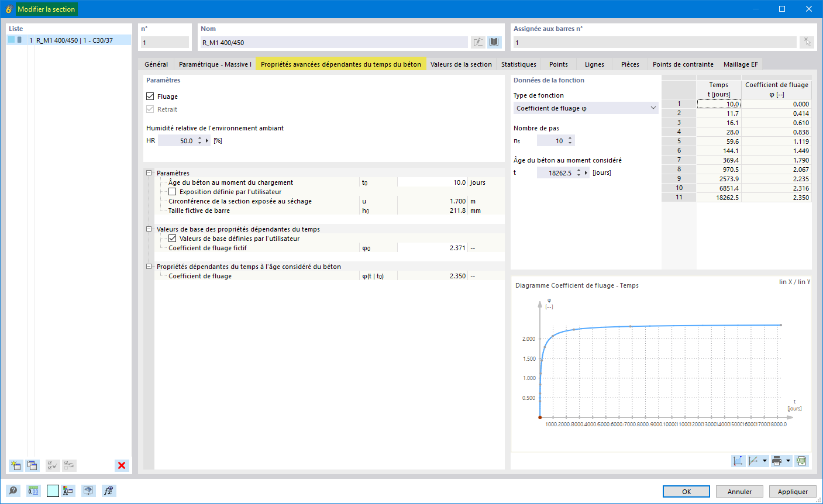Collapse Propriétés dépendantes du temps group
This screenshot has height=504, width=823.
click(x=149, y=267)
